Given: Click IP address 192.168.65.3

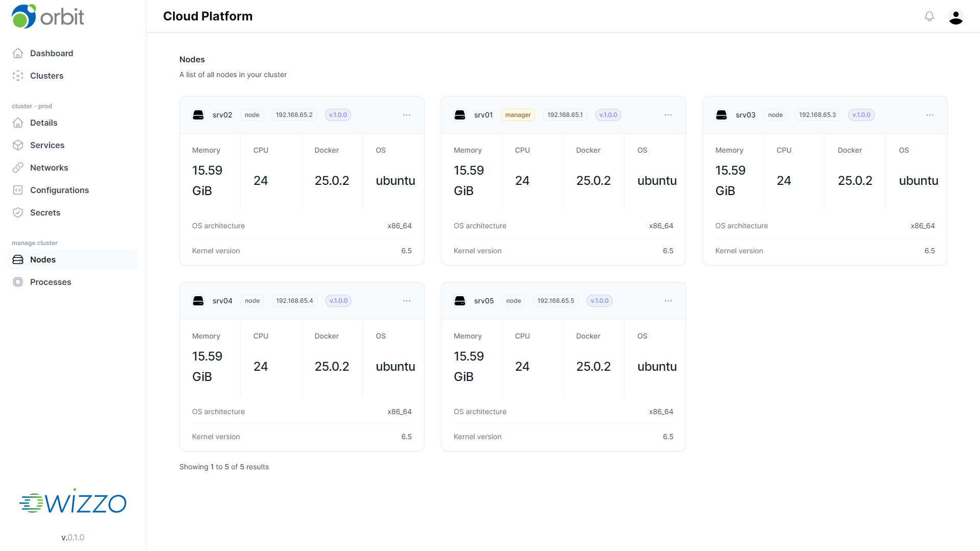Looking at the screenshot, I should point(818,115).
